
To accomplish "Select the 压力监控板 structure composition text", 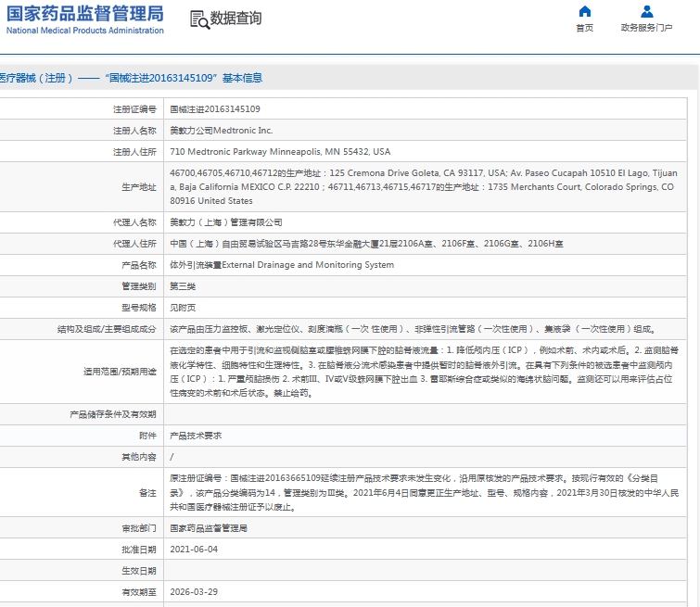I will (x=413, y=329).
